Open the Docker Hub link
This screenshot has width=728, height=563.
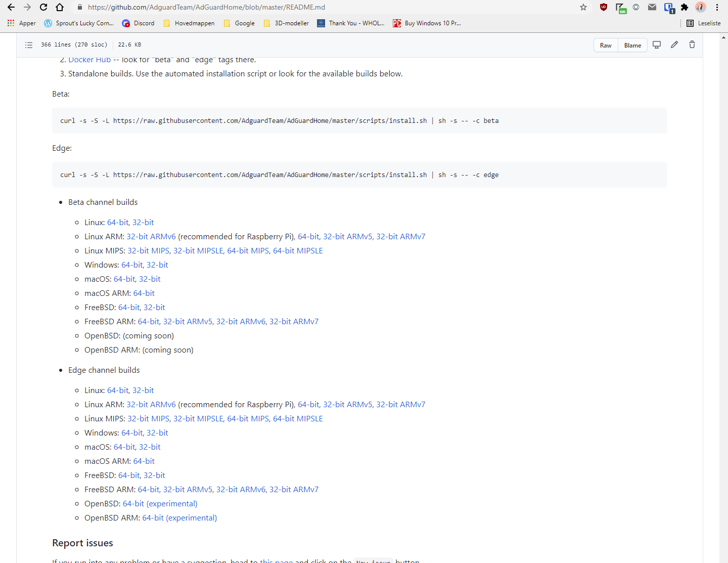(x=89, y=59)
